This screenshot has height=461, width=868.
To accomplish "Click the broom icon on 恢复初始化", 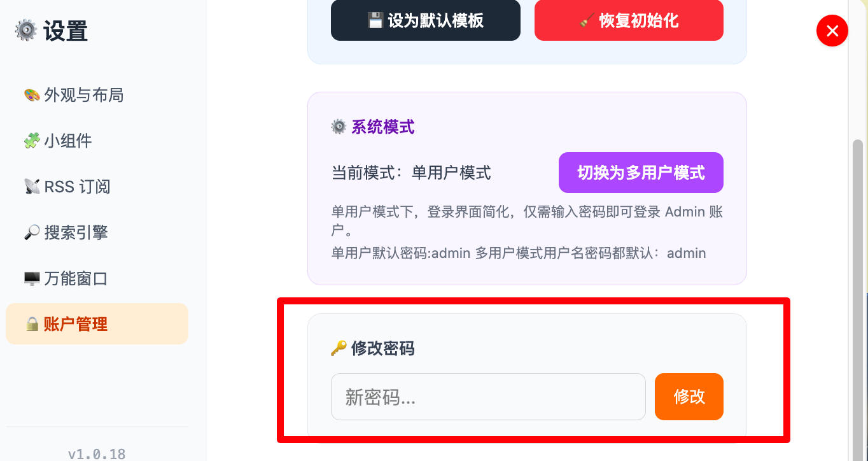I will pos(587,20).
